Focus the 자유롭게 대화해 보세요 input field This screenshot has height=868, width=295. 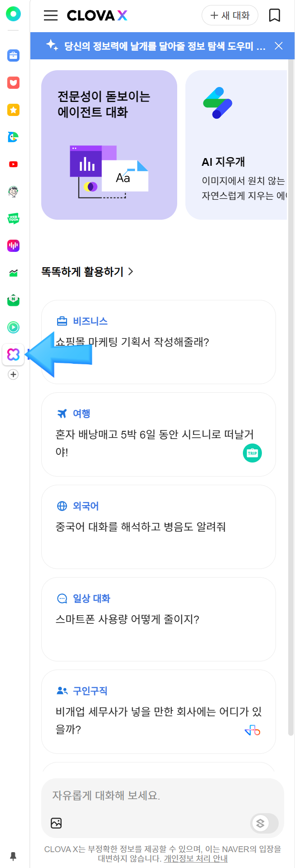click(x=162, y=796)
